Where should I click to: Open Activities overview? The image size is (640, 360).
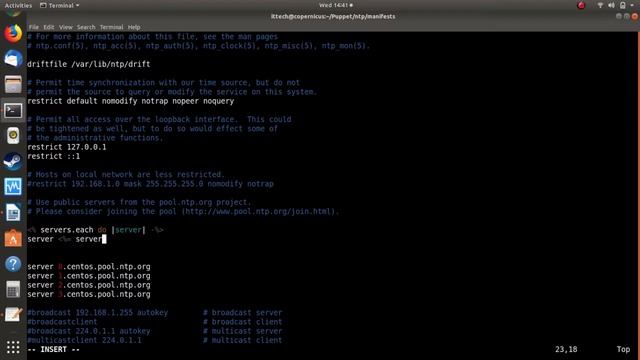click(x=18, y=5)
